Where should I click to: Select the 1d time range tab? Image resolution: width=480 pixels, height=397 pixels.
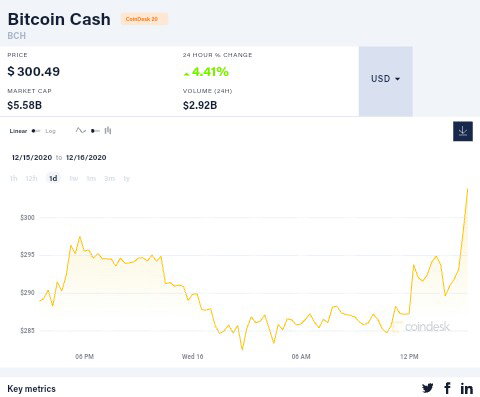(x=53, y=179)
